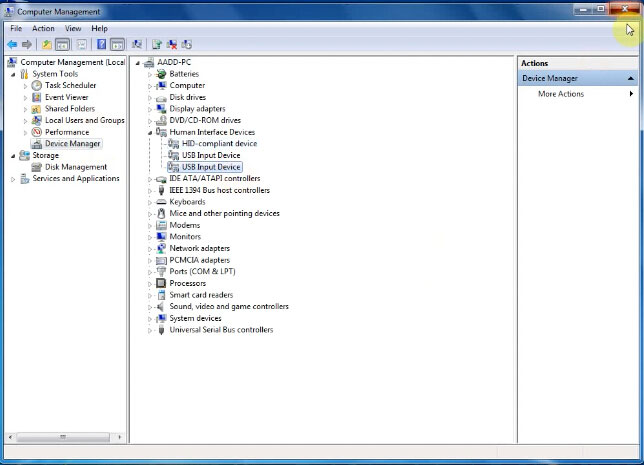Select the Disk drives category icon
Viewport: 644px width, 465px height.
click(161, 98)
